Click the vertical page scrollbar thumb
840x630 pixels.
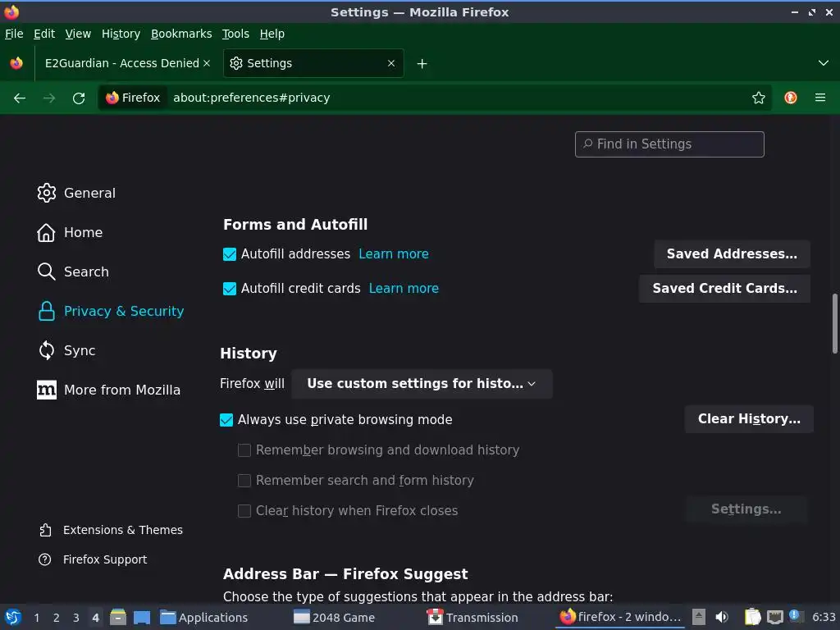point(834,323)
